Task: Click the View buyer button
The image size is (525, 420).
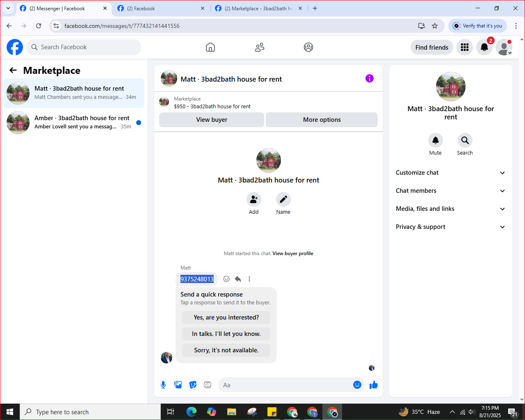Action: (x=212, y=120)
